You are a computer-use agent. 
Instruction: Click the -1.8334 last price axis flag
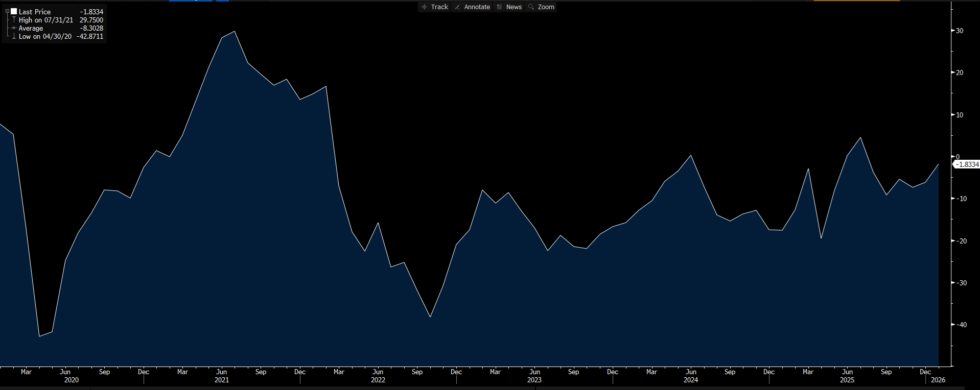[x=967, y=164]
